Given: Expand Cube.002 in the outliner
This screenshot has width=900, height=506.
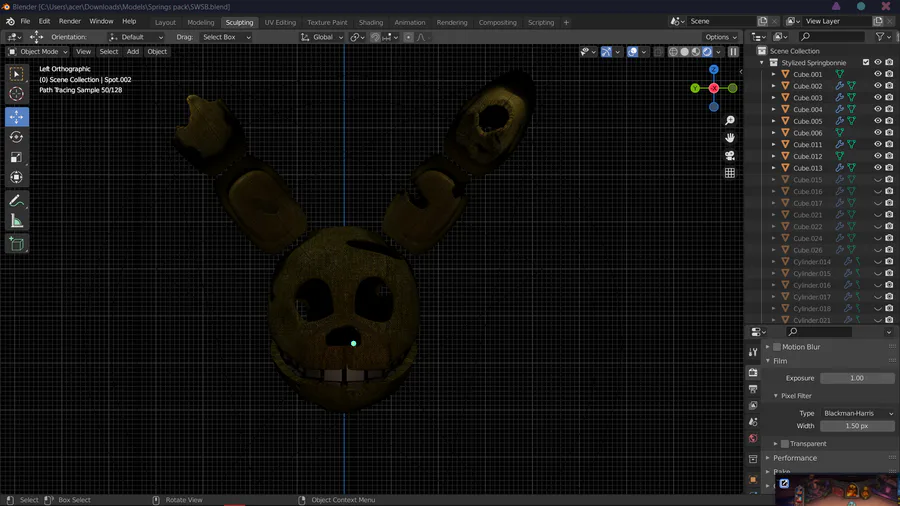Looking at the screenshot, I should (773, 86).
